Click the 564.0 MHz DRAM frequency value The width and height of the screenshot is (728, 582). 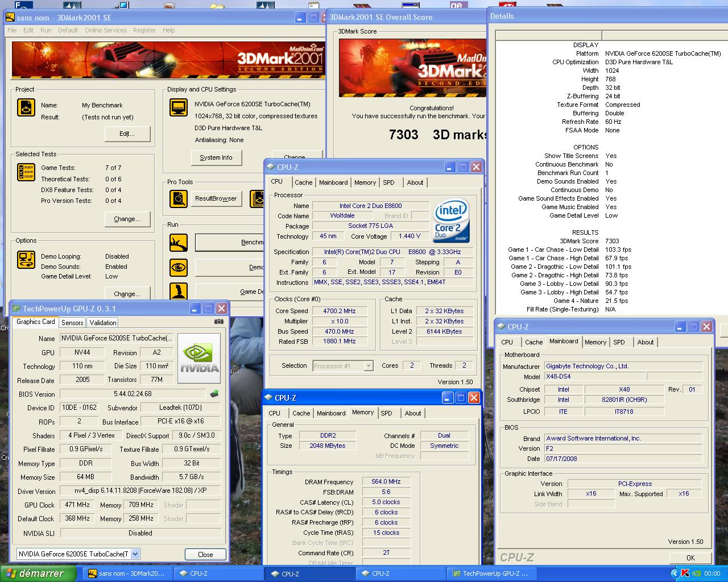pyautogui.click(x=386, y=481)
